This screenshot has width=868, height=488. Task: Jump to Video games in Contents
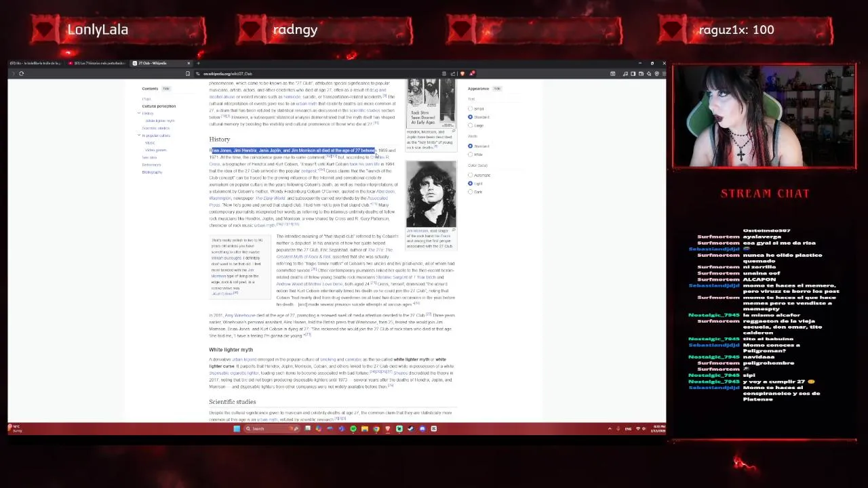tap(155, 150)
